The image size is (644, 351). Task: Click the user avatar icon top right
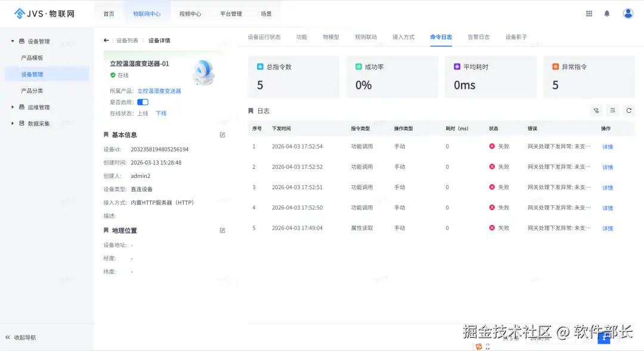[628, 13]
